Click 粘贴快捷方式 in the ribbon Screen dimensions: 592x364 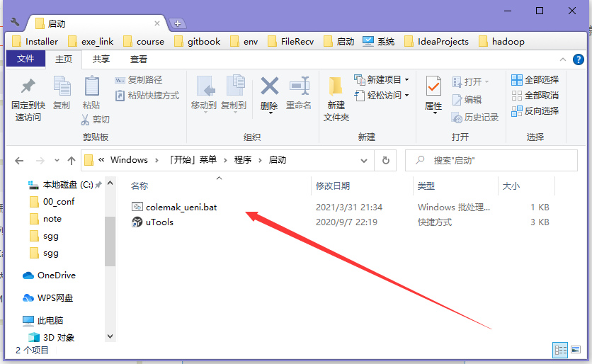tap(147, 96)
